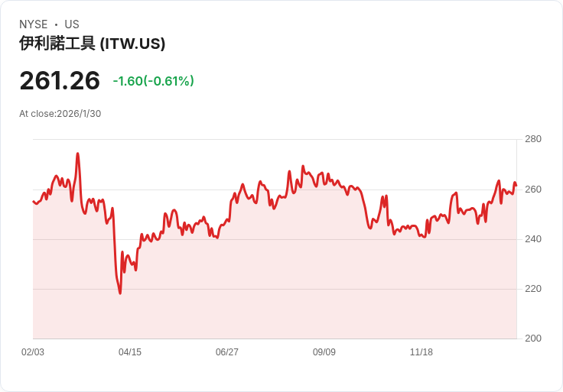The image size is (563, 392).
Task: Click the -1.60(-0.61%) price change
Action: coord(153,81)
